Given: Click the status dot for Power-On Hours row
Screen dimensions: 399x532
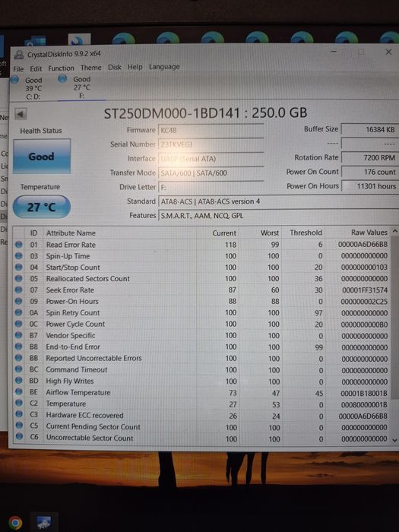Looking at the screenshot, I should (19, 301).
